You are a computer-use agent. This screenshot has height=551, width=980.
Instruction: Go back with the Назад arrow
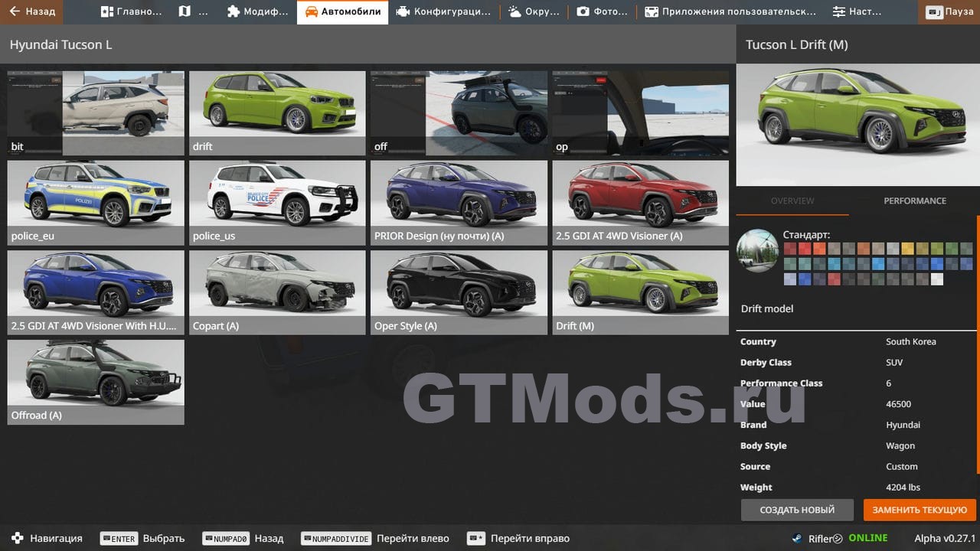pos(32,12)
